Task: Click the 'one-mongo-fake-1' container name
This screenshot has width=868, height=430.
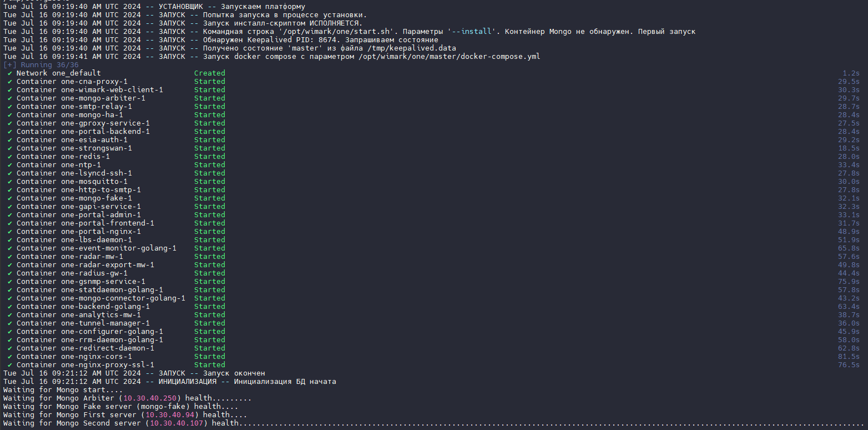Action: (x=97, y=198)
